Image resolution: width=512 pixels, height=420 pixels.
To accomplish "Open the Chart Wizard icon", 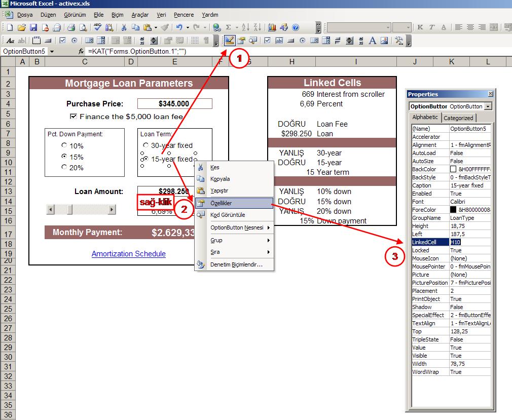I will tap(272, 27).
